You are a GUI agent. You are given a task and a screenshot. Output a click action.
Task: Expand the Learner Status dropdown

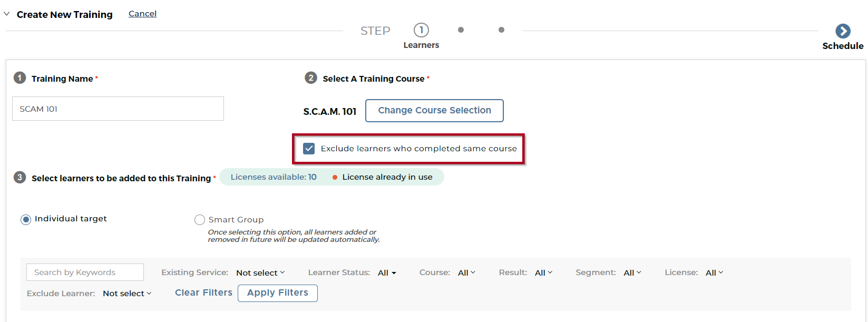pos(387,273)
